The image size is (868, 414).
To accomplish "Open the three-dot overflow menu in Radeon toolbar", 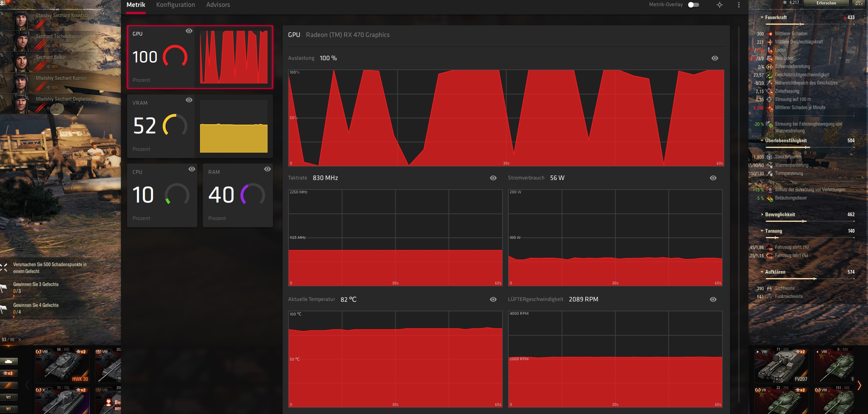I will click(739, 5).
